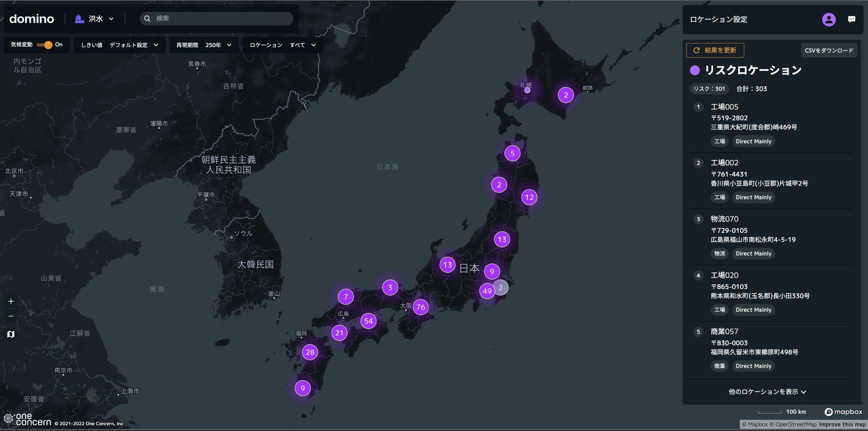Viewport: 868px width, 431px height.
Task: Click the magnifier icon in search bar
Action: [147, 19]
